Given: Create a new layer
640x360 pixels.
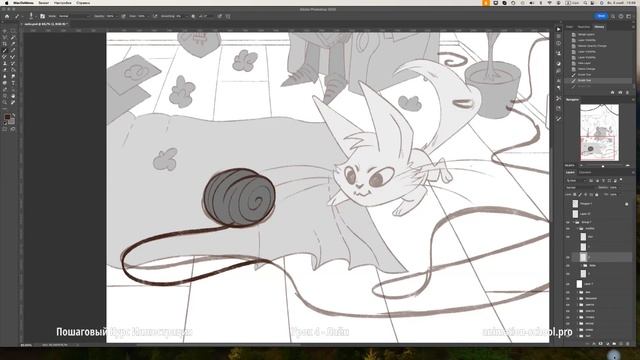Looking at the screenshot, I should coord(621,344).
